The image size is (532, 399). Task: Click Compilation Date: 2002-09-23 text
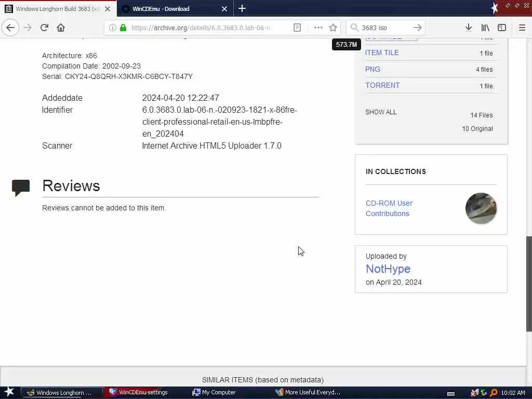(x=91, y=66)
